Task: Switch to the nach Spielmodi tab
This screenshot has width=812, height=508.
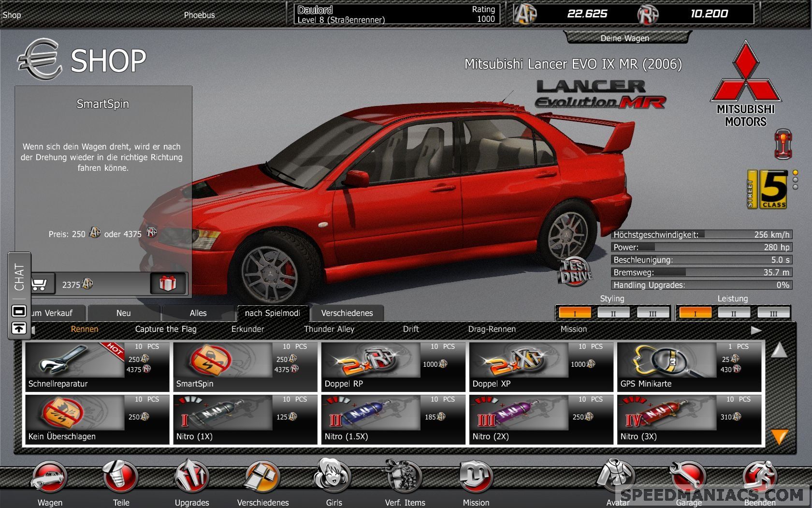Action: coord(273,313)
